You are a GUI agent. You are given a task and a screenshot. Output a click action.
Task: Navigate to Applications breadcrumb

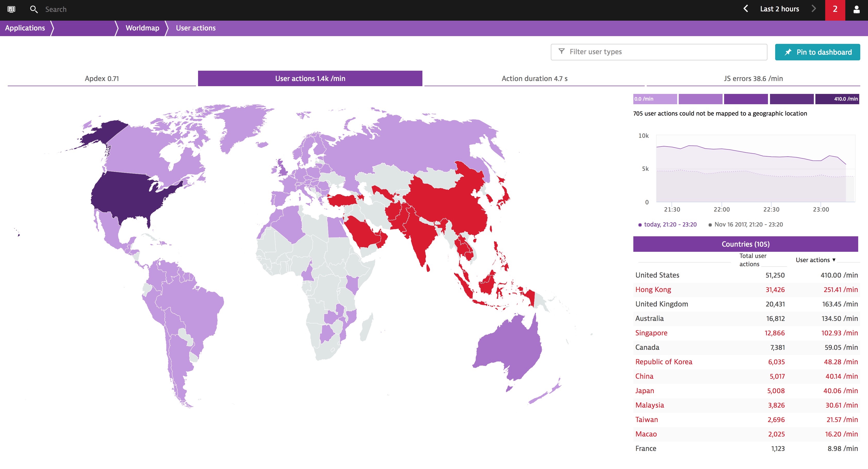point(25,28)
